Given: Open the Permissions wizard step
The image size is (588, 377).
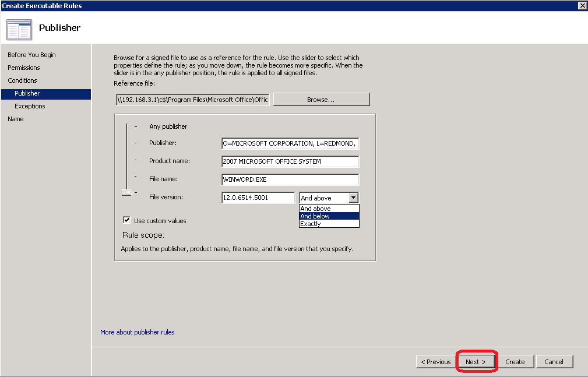Looking at the screenshot, I should point(24,68).
